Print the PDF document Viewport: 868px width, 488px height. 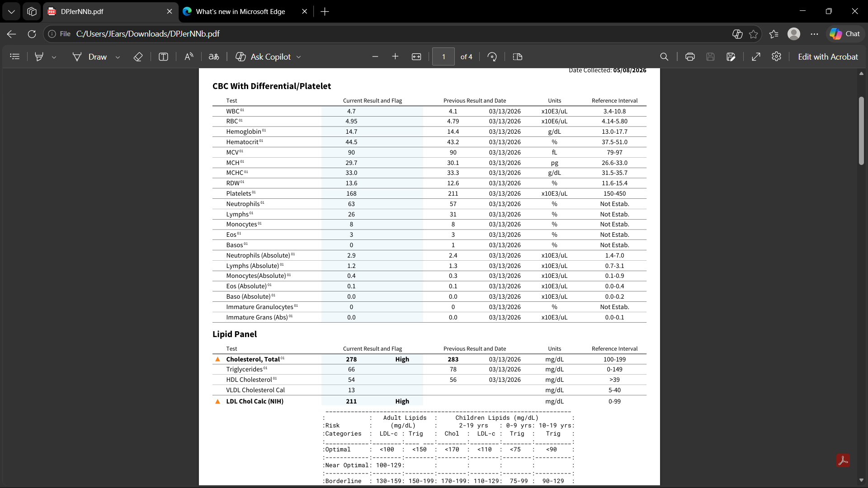pyautogui.click(x=690, y=57)
